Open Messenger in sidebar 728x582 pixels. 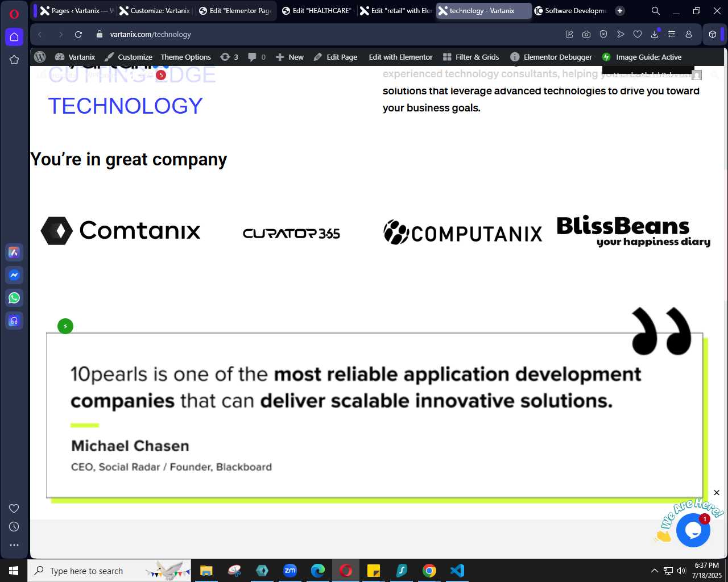(14, 275)
